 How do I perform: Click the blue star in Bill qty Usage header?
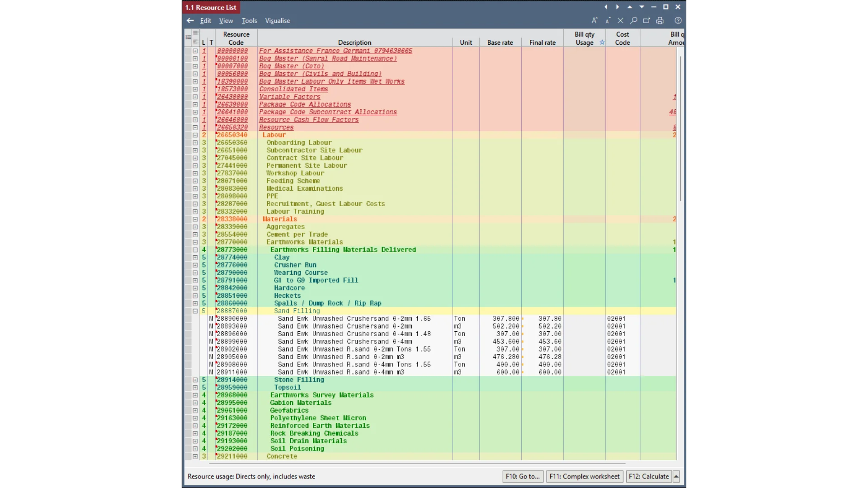[602, 42]
